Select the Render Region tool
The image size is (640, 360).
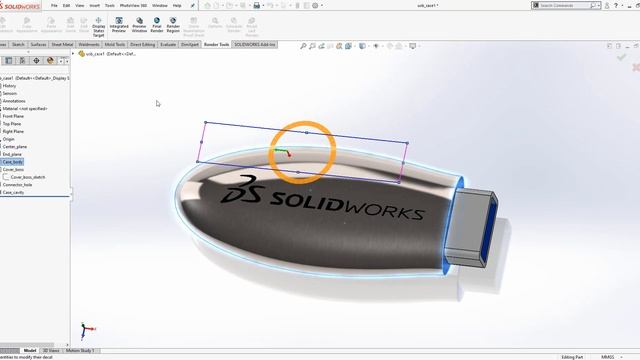tap(173, 24)
